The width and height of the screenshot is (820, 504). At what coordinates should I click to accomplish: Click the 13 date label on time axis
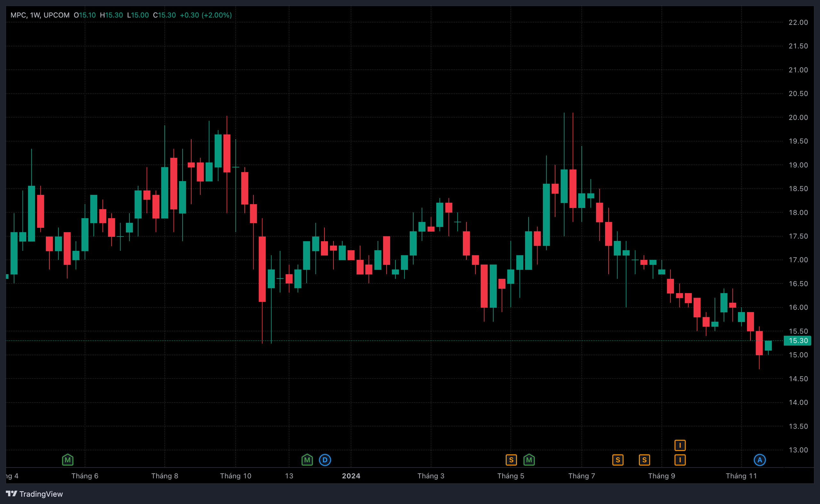pos(289,476)
